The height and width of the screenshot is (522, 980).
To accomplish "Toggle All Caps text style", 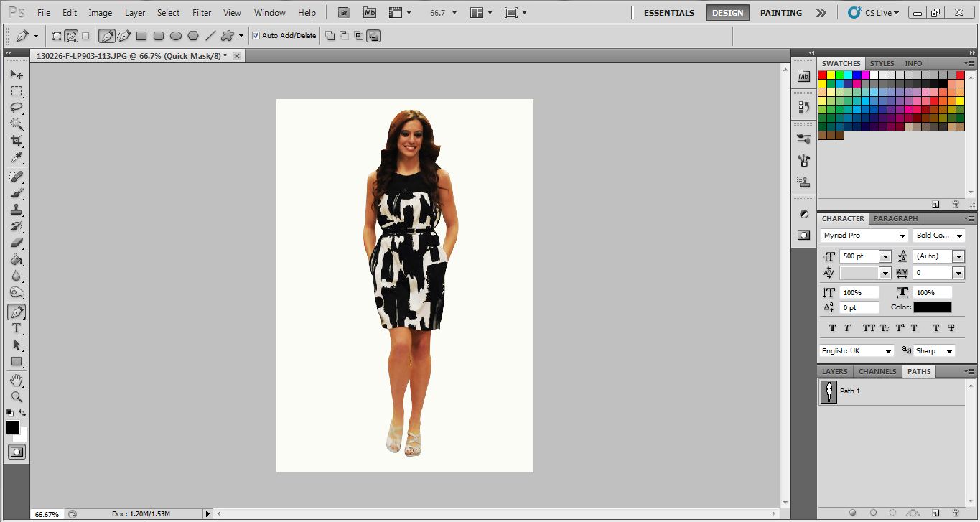I will (x=869, y=328).
